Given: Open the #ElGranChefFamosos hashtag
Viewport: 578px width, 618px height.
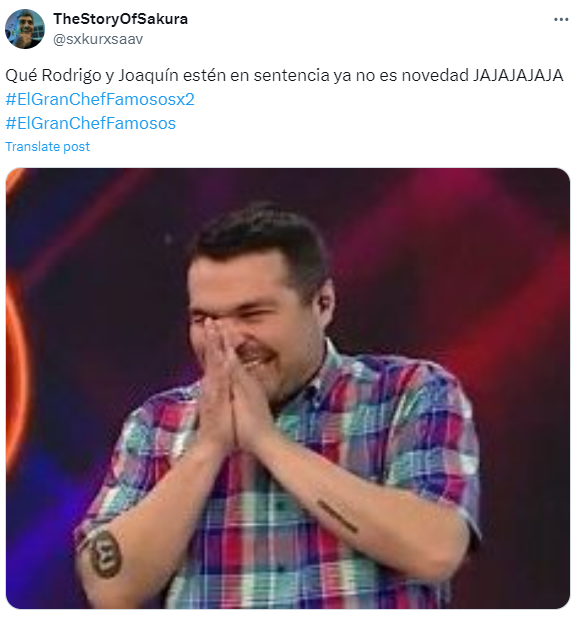Looking at the screenshot, I should pyautogui.click(x=91, y=123).
